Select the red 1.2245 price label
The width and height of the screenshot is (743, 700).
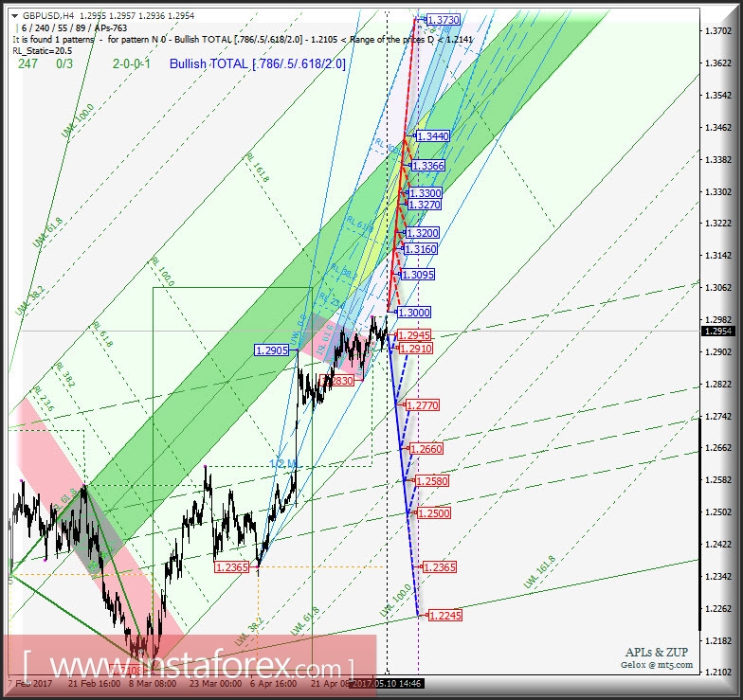[x=445, y=616]
